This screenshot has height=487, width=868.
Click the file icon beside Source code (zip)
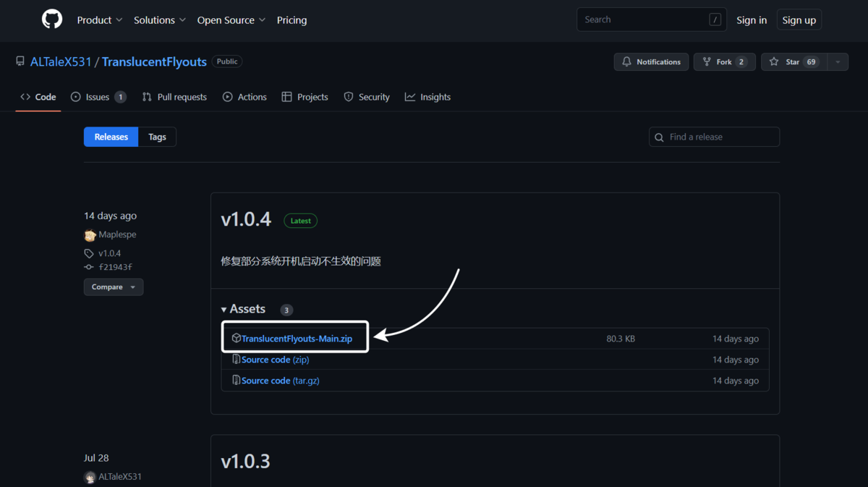236,359
